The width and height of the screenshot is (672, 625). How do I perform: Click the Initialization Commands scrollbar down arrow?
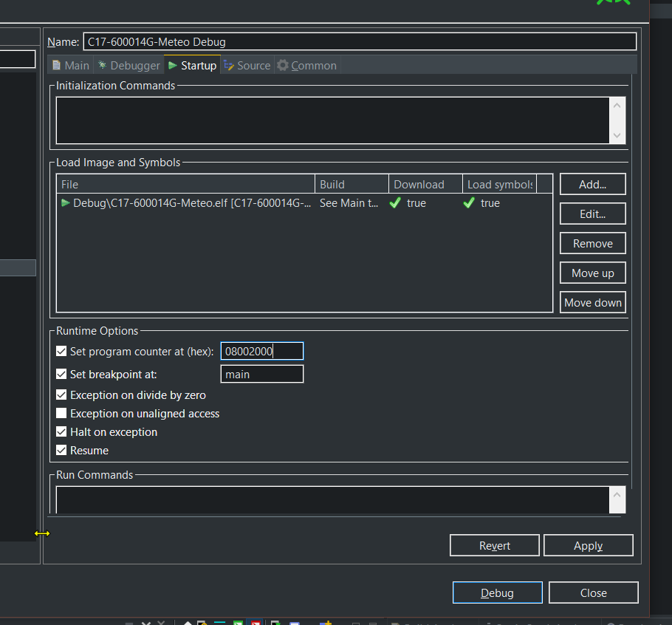click(617, 135)
